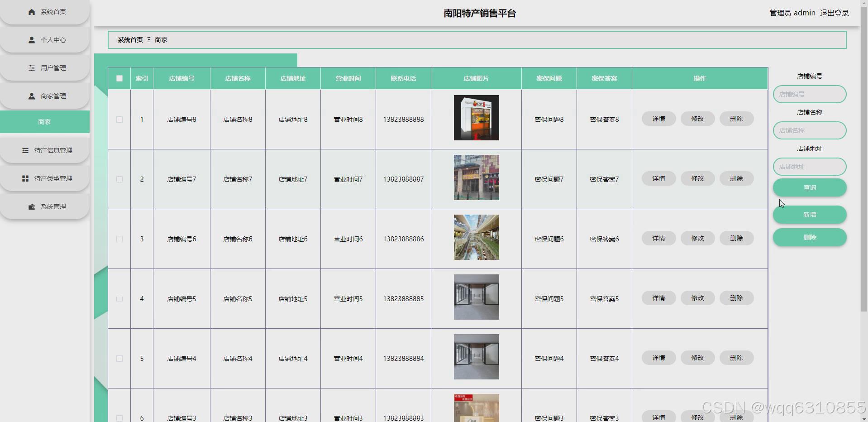Click 删除 for 店铺编号7 row

(x=737, y=178)
